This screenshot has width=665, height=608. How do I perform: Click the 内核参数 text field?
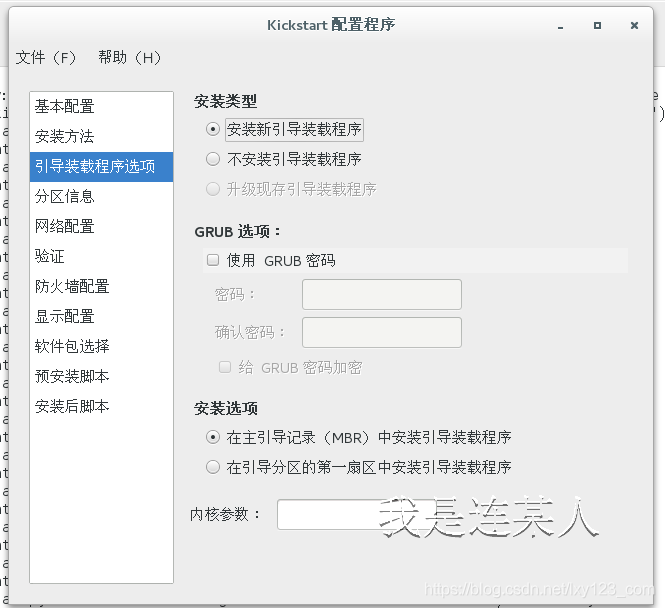point(356,514)
